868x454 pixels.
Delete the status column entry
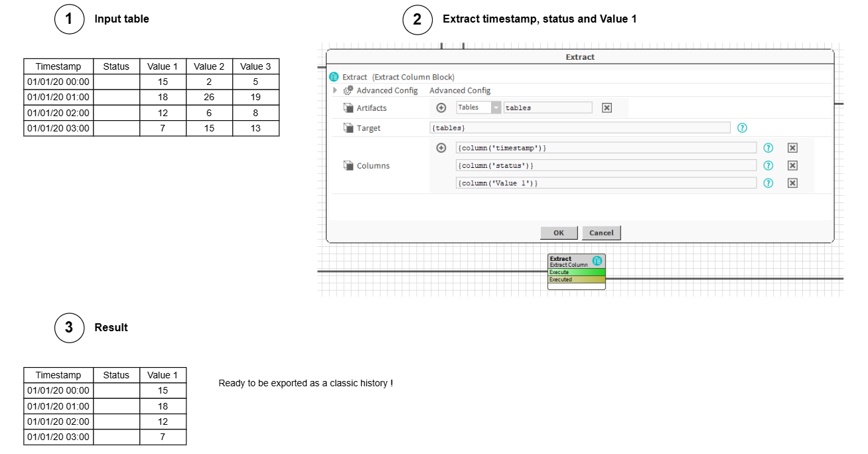coord(792,165)
